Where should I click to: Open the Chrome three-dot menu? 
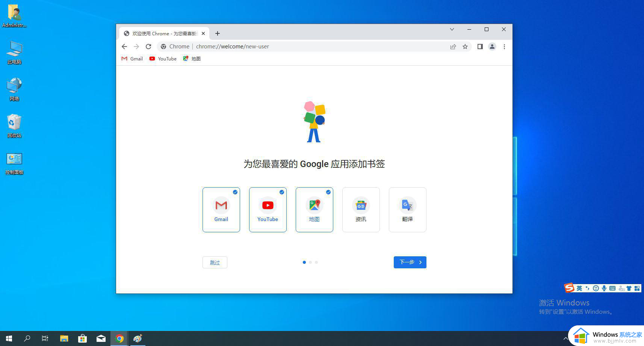(x=504, y=47)
